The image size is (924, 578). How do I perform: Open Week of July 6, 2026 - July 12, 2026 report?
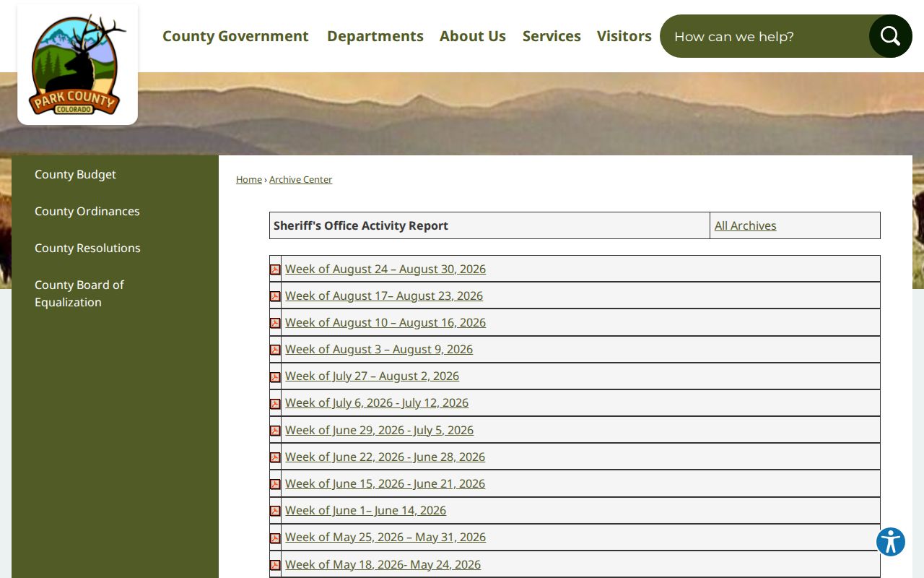377,402
